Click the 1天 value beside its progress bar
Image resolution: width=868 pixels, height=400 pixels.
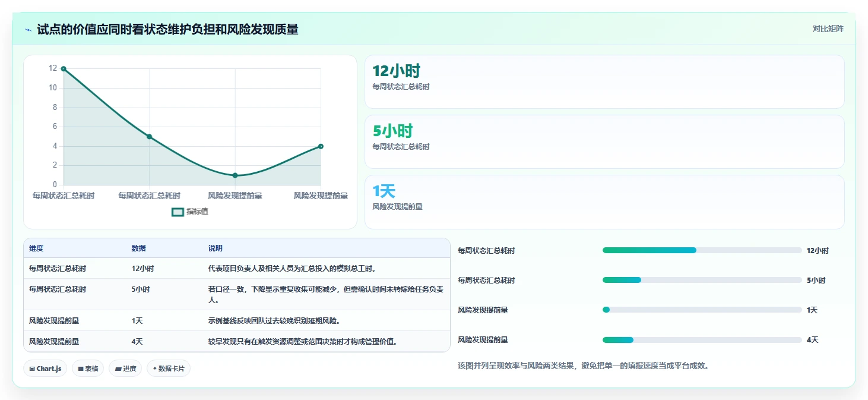(x=812, y=310)
